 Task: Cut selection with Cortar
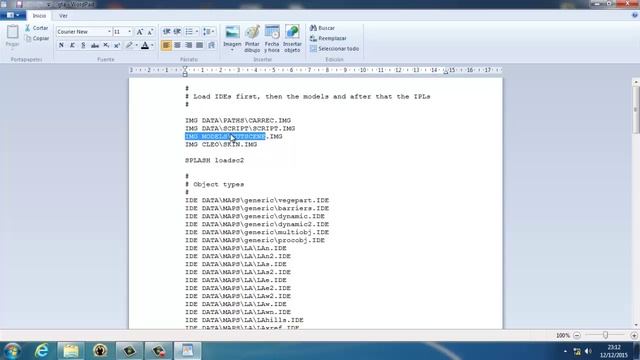36,28
